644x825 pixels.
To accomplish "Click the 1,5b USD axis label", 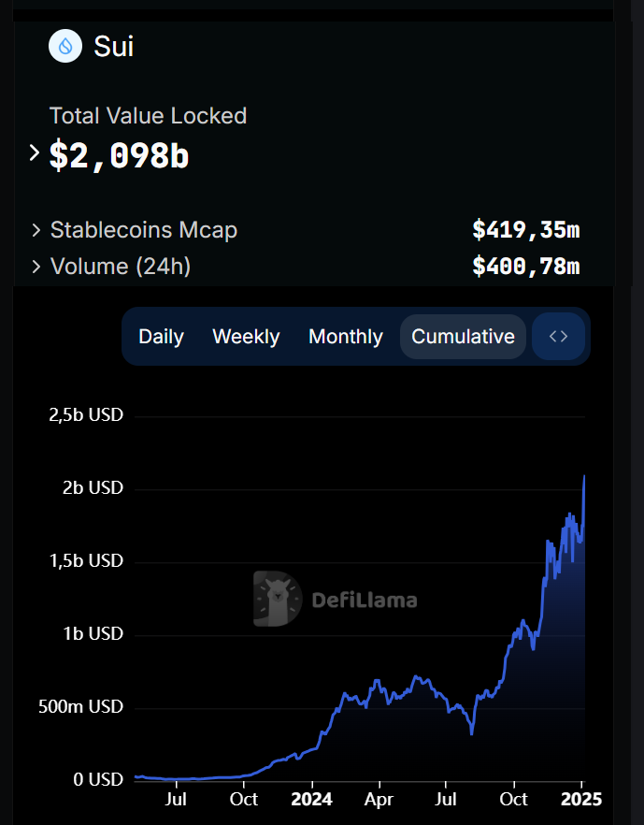I will click(86, 561).
